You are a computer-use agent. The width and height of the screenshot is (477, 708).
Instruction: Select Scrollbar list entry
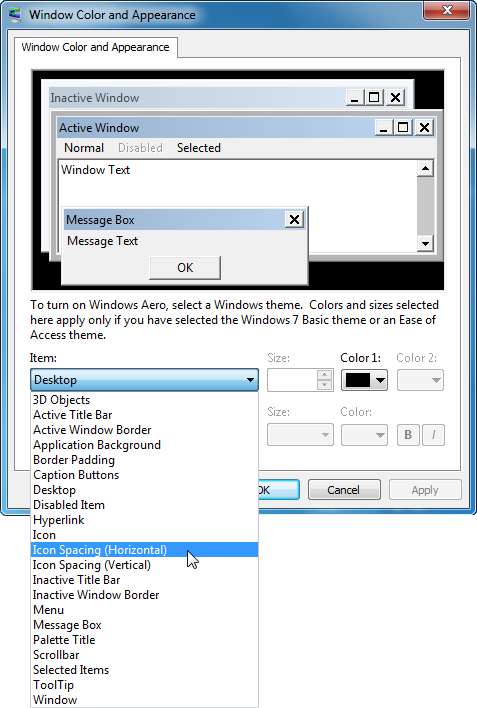click(x=145, y=655)
